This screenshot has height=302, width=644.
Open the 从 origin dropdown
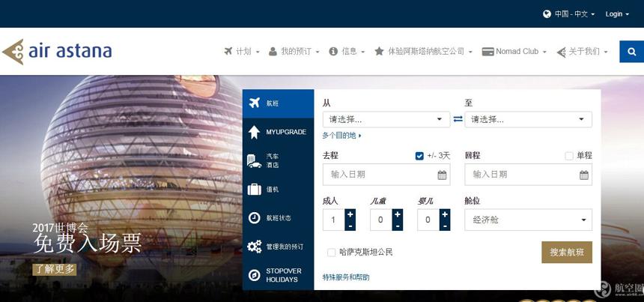point(386,120)
